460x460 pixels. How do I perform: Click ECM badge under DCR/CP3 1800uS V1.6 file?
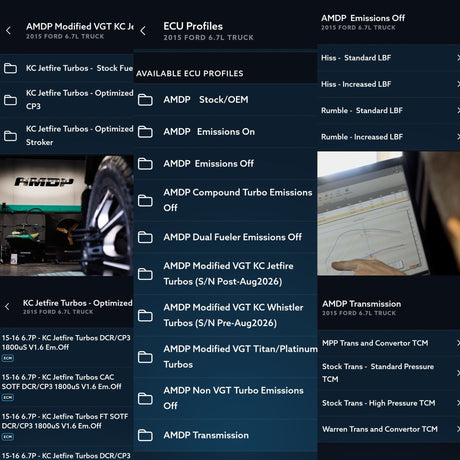[8, 358]
